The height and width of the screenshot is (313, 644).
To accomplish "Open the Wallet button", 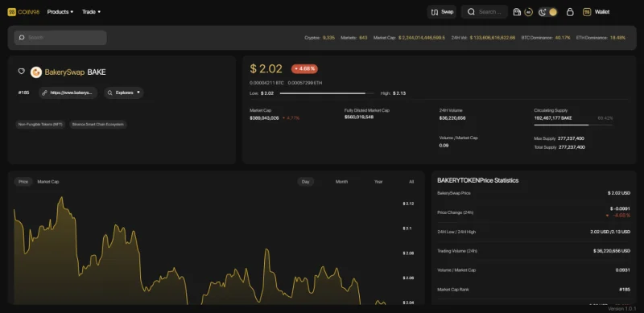I will click(597, 12).
